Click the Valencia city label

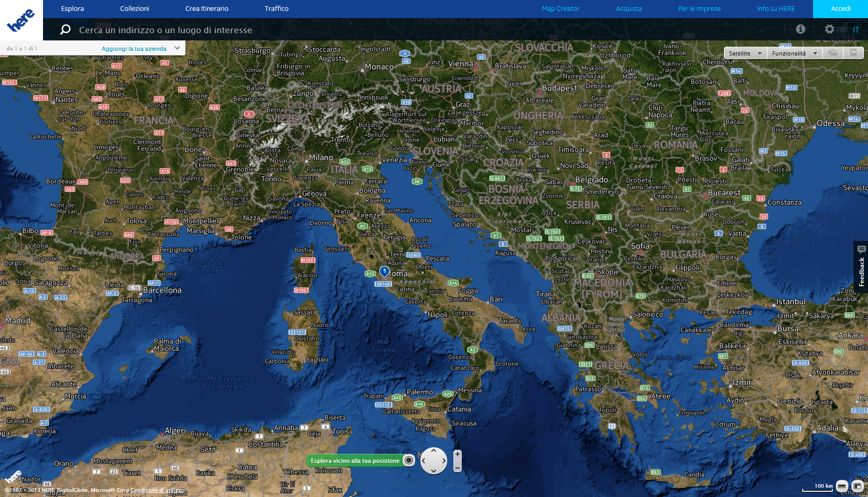click(x=65, y=351)
